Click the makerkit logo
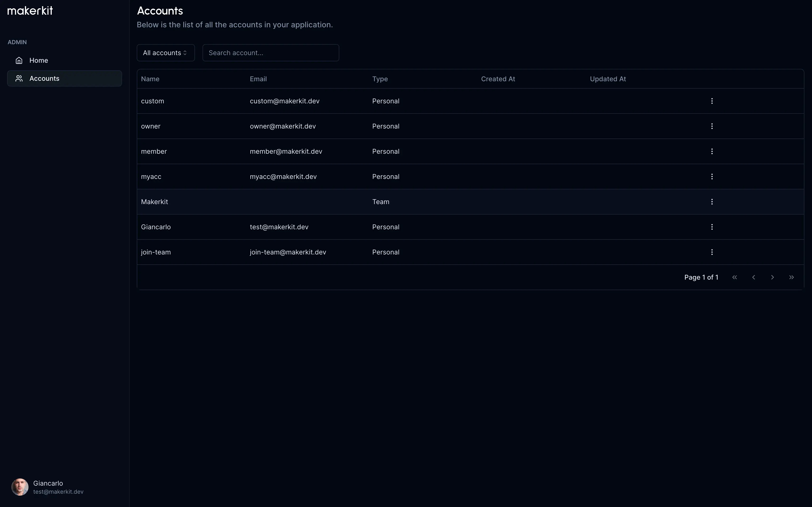Image resolution: width=812 pixels, height=507 pixels. click(x=30, y=11)
